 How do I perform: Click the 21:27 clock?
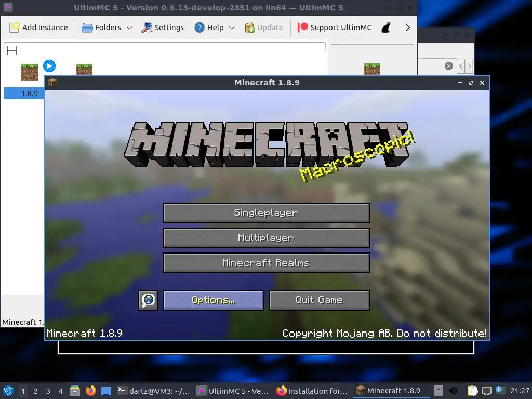point(520,391)
